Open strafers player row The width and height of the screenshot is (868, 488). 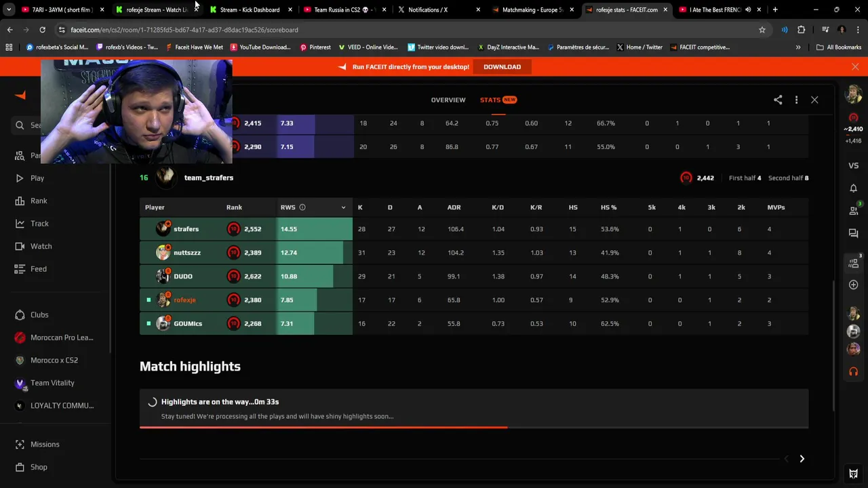click(x=474, y=229)
